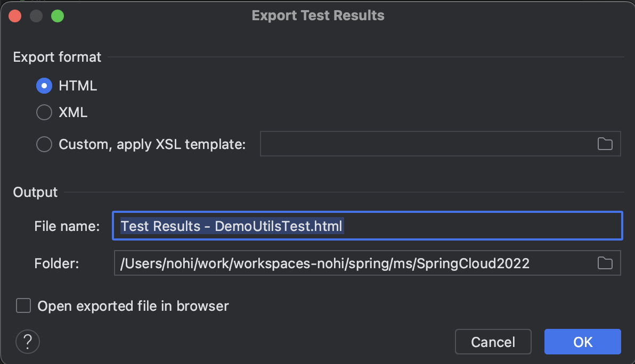The width and height of the screenshot is (635, 364).
Task: Click the 'File name:' label
Action: (67, 226)
